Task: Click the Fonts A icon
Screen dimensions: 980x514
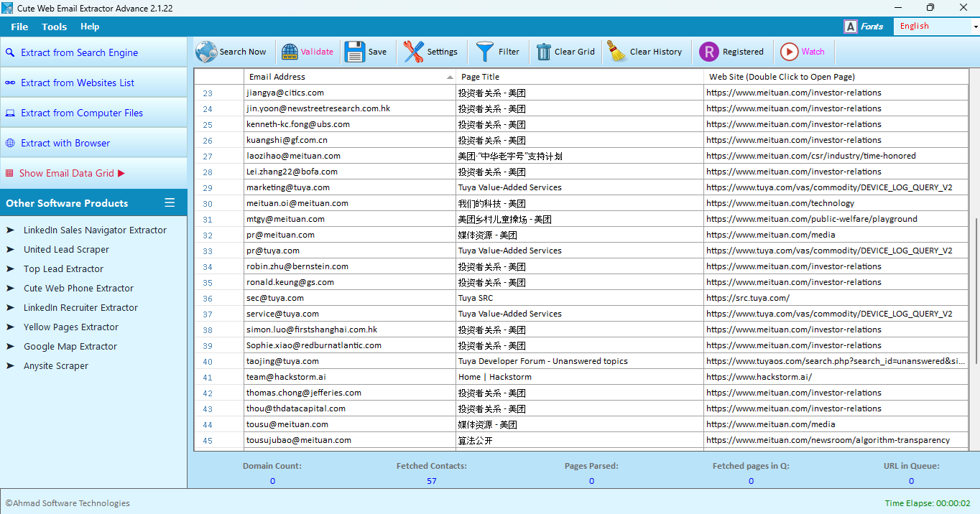Action: (851, 27)
